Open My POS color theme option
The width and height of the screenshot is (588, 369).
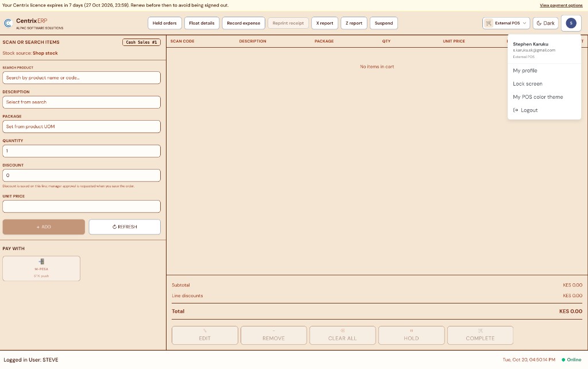[537, 97]
